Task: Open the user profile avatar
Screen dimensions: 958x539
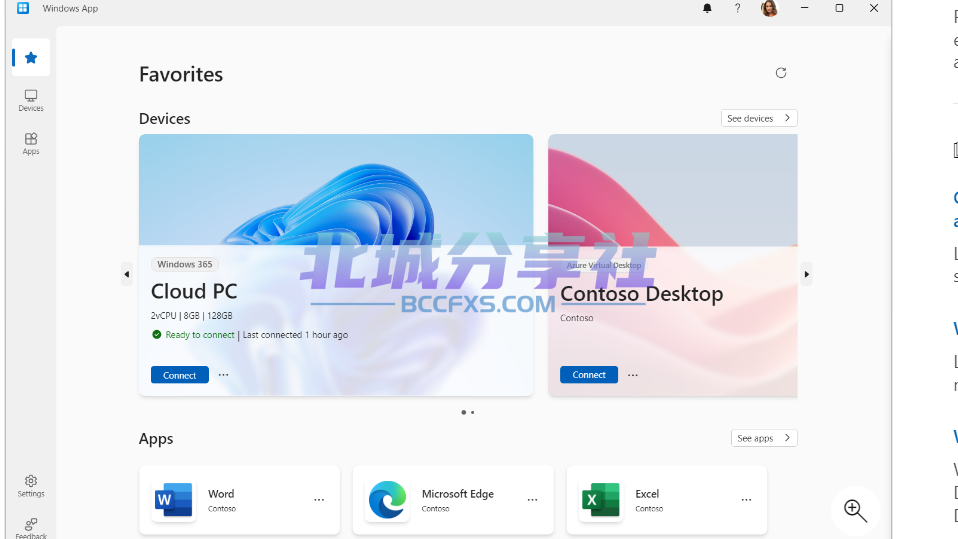Action: [769, 9]
